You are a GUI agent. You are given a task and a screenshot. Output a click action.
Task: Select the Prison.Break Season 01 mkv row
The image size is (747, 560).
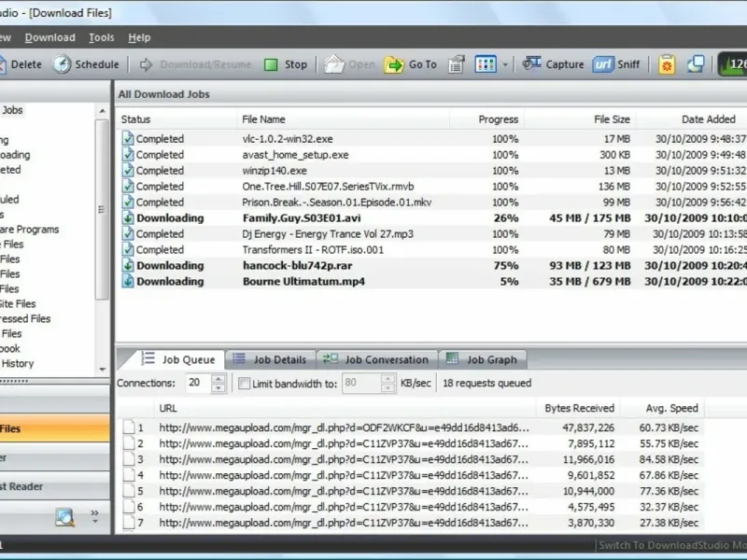pyautogui.click(x=431, y=203)
